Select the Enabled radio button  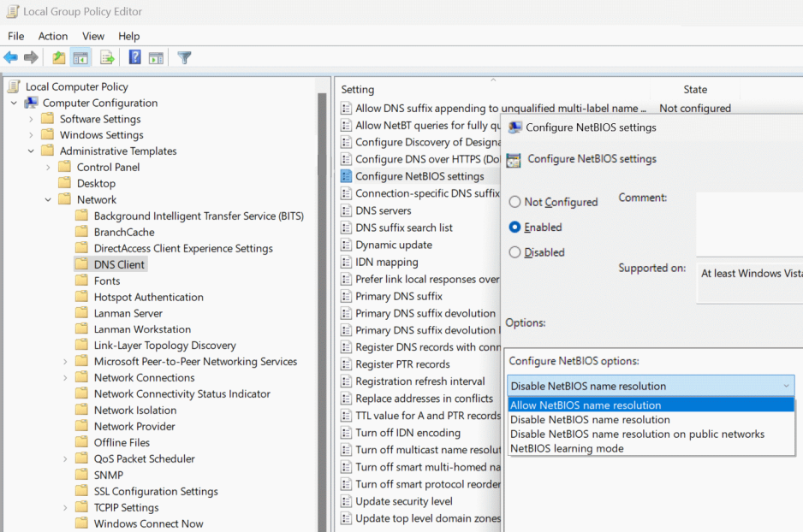(x=515, y=228)
